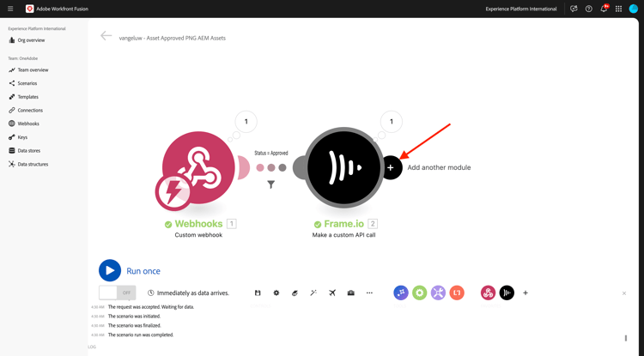Click the Frame.io module name label
644x356 pixels.
[x=343, y=224]
